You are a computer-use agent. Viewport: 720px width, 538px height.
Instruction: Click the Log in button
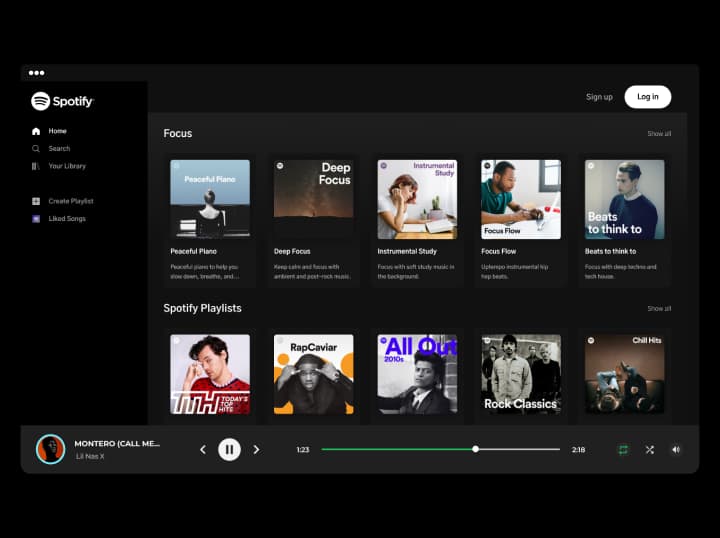point(647,97)
